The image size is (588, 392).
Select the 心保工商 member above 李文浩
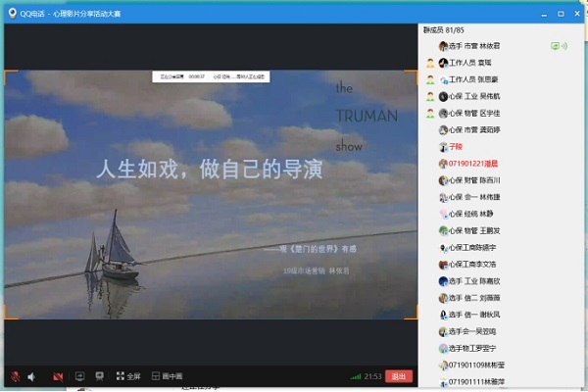pyautogui.click(x=500, y=248)
